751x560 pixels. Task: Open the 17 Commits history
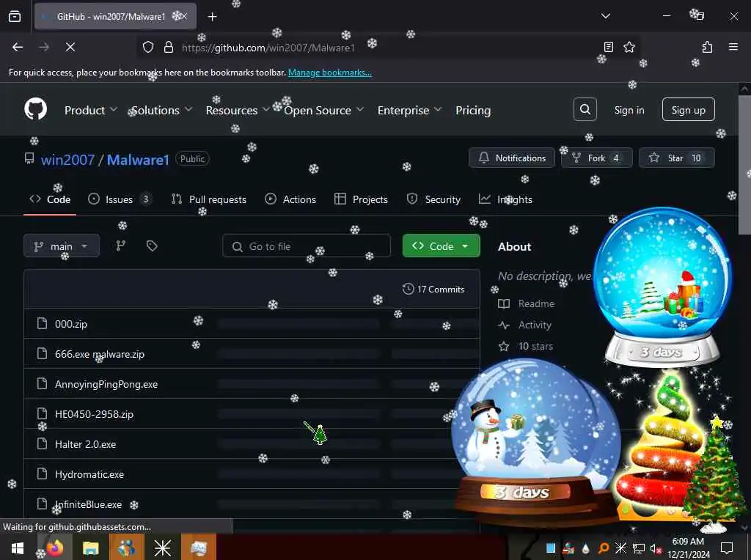pos(433,289)
